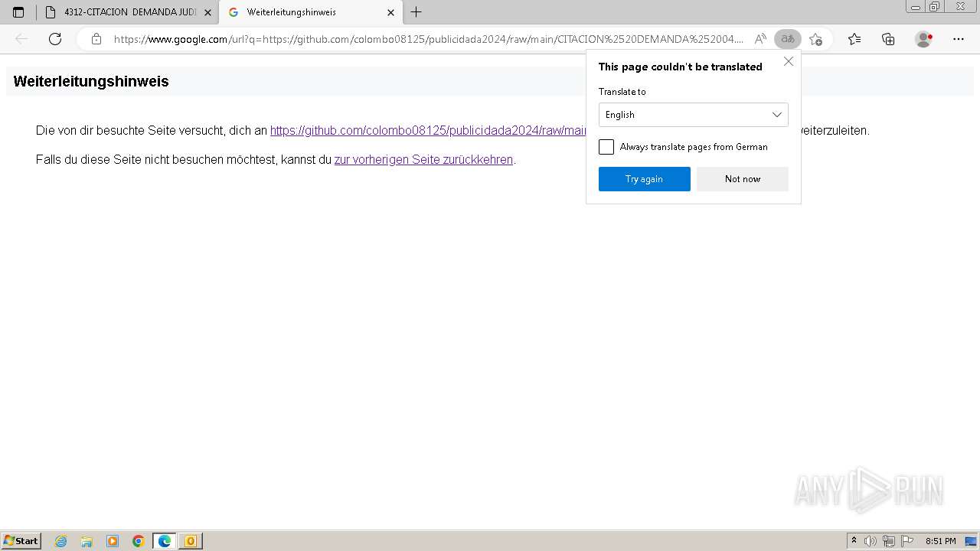Open the browser profile menu
The image size is (980, 551).
point(923,39)
